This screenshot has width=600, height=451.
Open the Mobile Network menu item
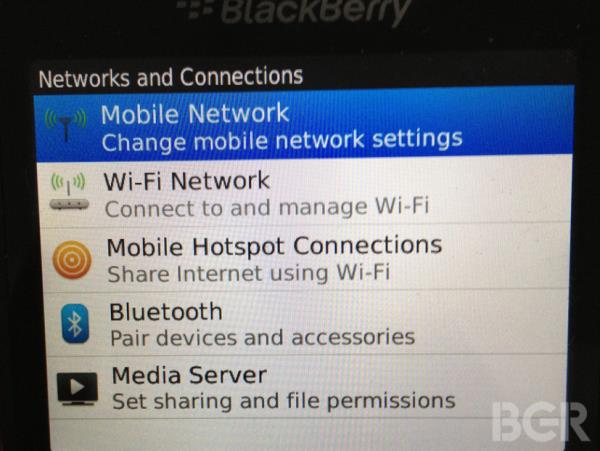304,125
